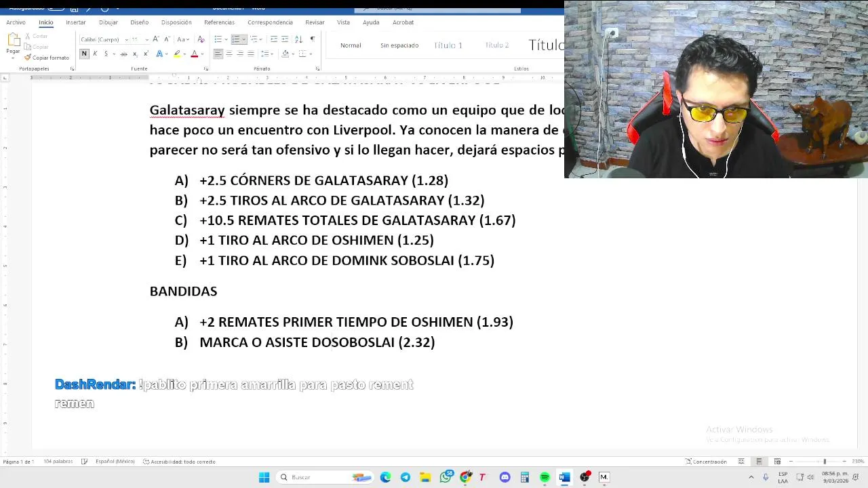Switch to Revisar tab

click(x=315, y=22)
